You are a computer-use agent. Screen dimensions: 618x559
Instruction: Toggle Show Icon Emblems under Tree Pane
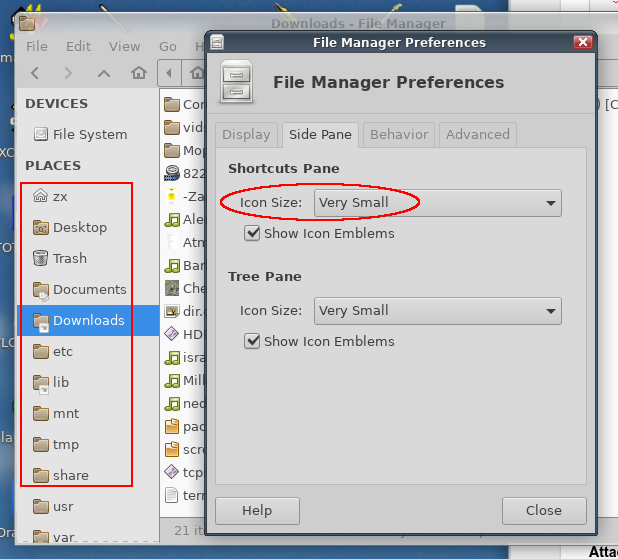coord(253,341)
